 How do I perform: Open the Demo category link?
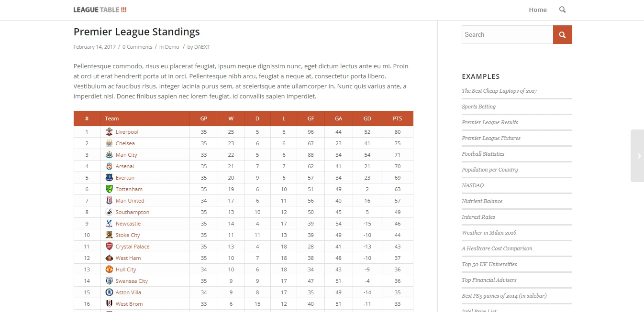(x=172, y=47)
